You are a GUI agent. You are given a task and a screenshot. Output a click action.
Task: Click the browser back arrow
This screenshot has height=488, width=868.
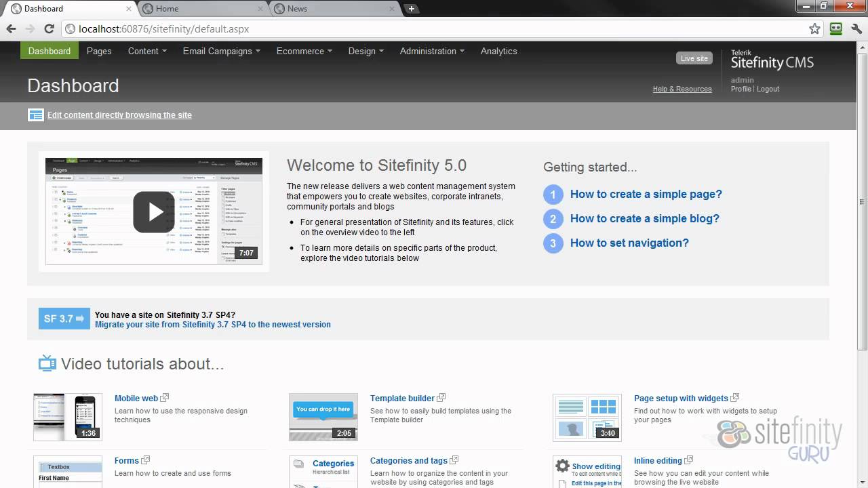(x=11, y=29)
